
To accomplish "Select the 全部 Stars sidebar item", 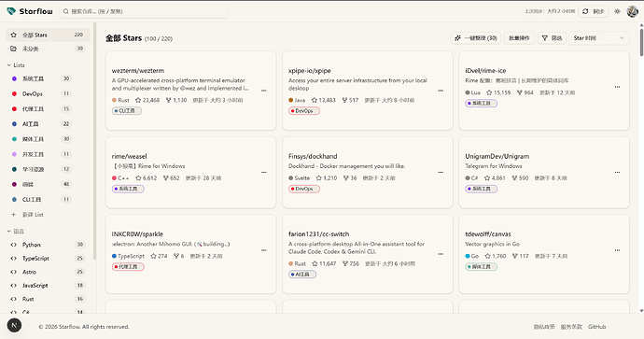I will (x=48, y=35).
